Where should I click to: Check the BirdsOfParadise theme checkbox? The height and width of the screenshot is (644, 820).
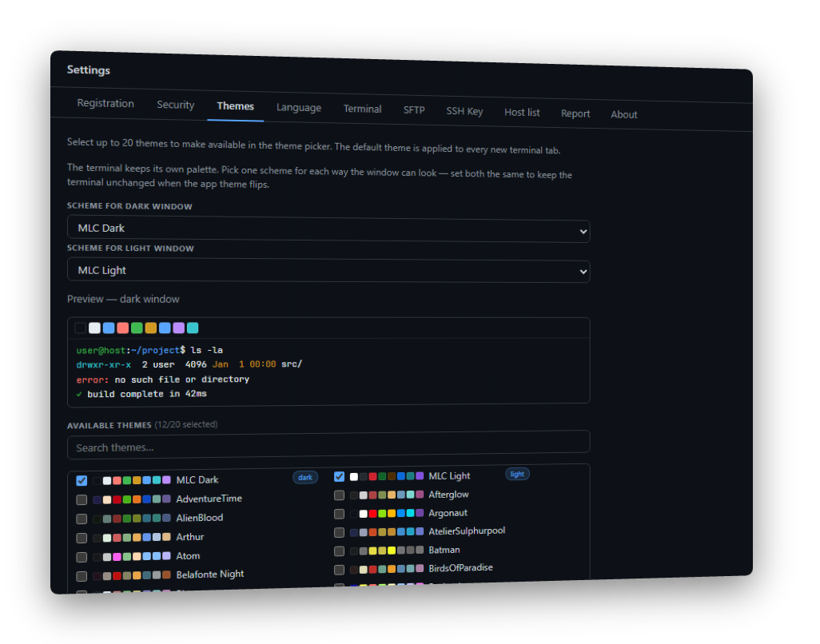(x=339, y=569)
